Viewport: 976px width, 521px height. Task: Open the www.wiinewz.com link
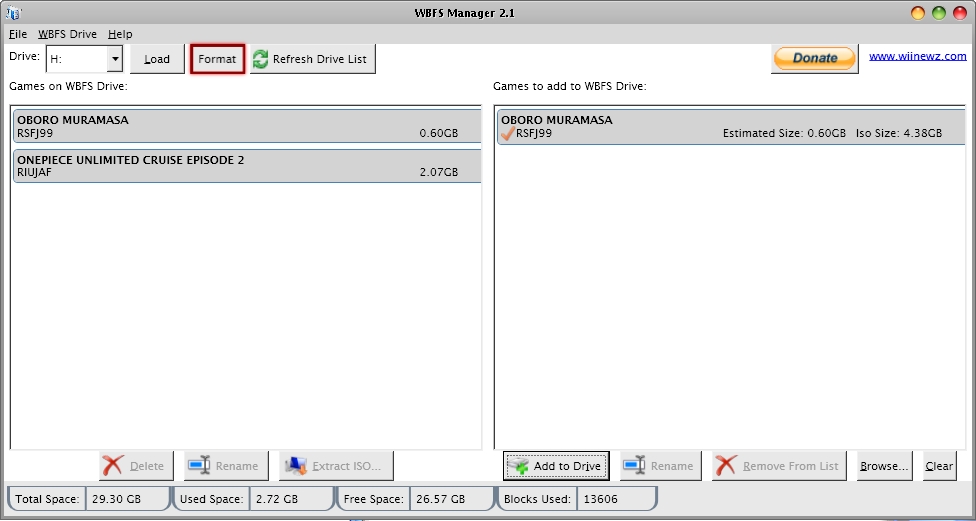click(917, 56)
